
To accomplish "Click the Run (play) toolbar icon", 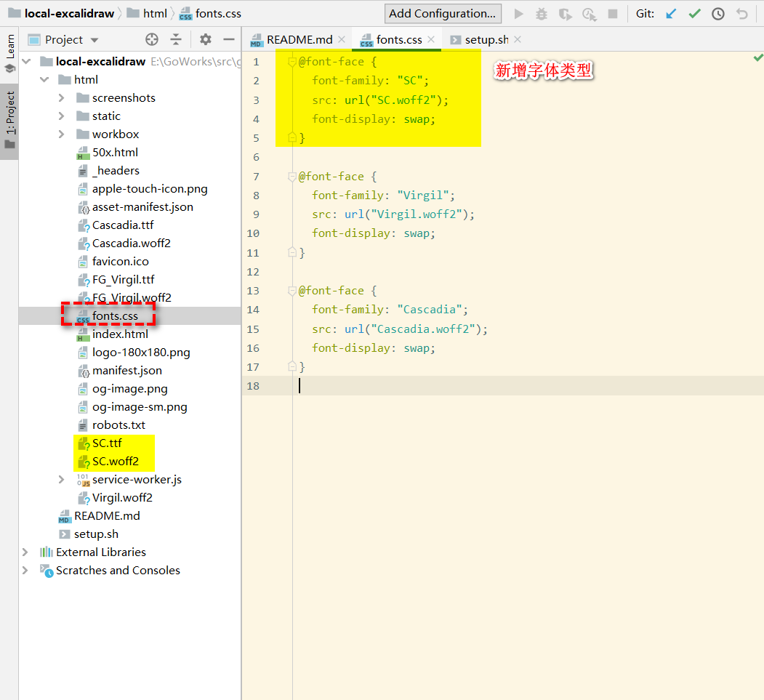I will click(518, 14).
